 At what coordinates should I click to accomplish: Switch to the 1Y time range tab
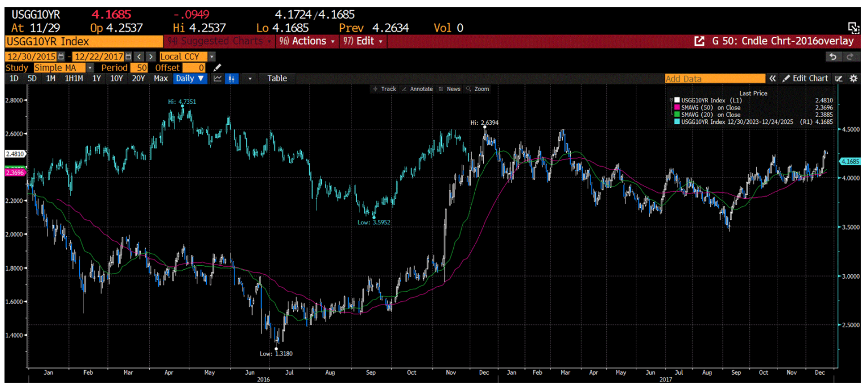(x=96, y=79)
